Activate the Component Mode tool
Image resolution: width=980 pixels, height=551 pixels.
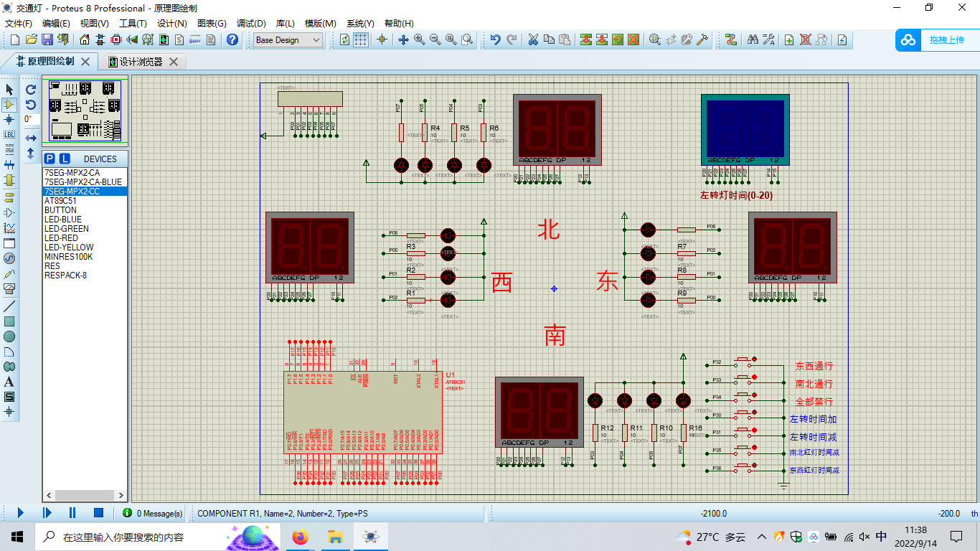tap(9, 105)
